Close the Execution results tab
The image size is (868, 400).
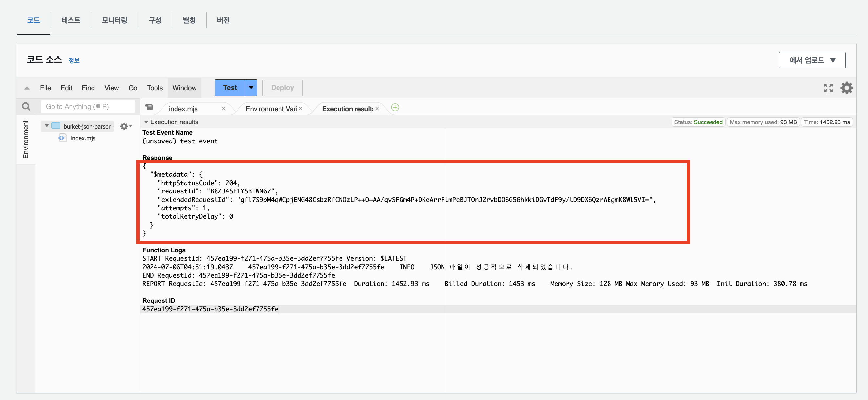(x=377, y=109)
